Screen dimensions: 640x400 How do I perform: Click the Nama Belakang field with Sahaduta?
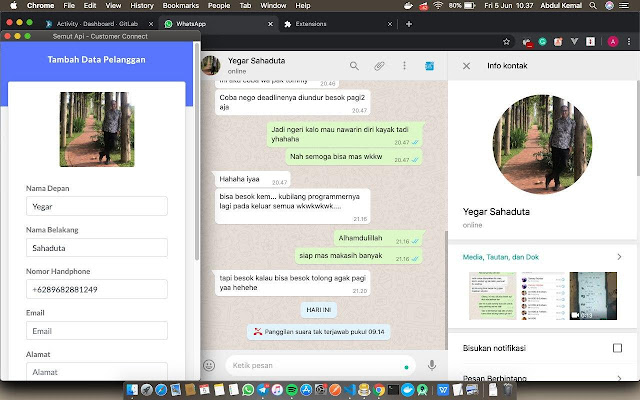[97, 248]
